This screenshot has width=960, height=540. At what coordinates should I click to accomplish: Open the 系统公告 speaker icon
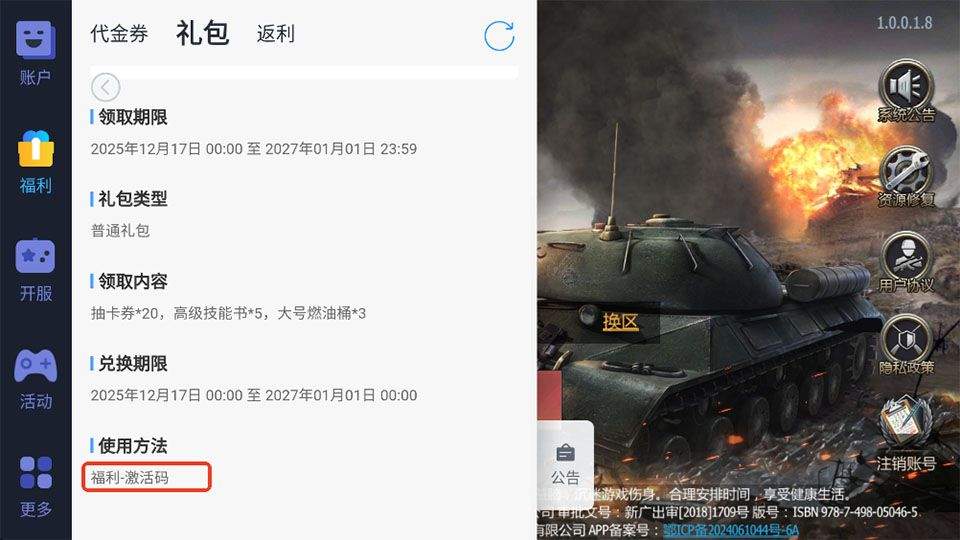[907, 92]
